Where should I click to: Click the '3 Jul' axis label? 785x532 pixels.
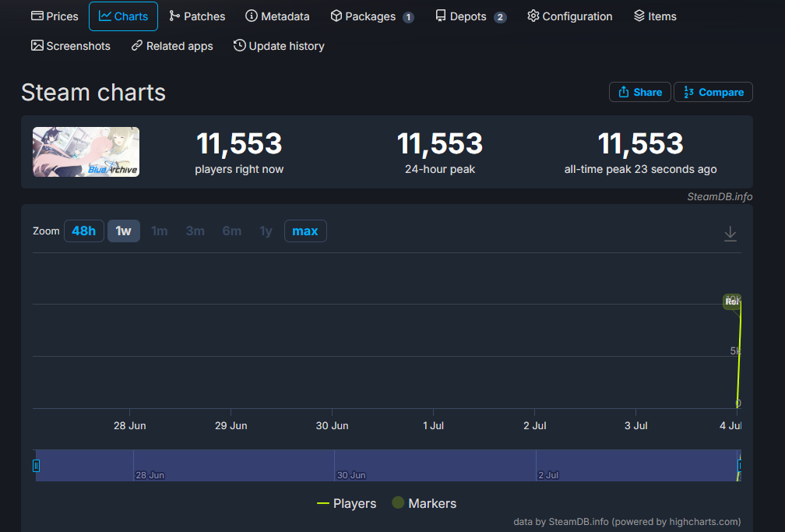635,426
